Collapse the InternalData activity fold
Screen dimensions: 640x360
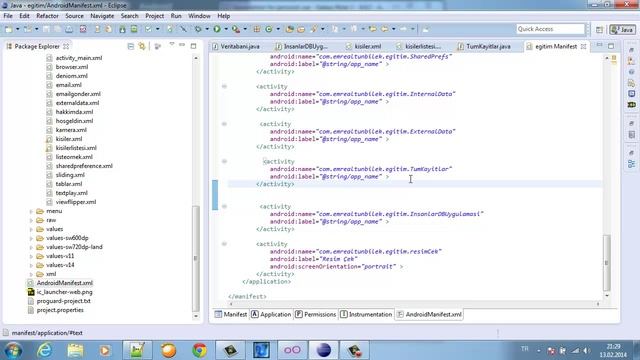click(224, 87)
